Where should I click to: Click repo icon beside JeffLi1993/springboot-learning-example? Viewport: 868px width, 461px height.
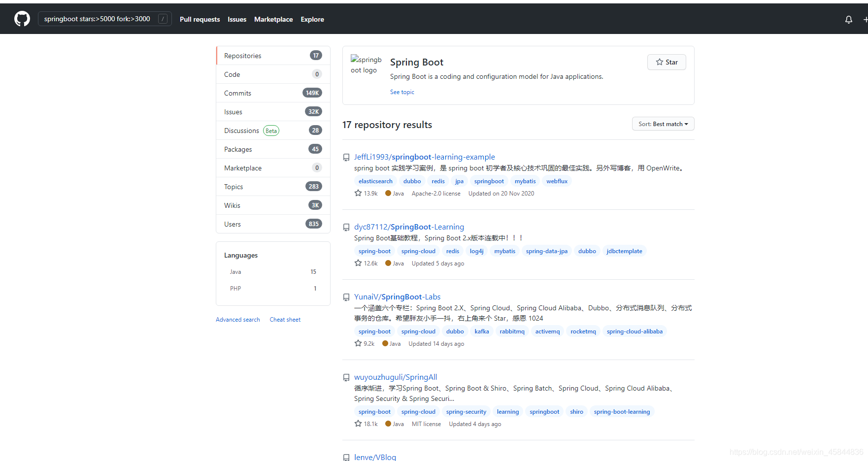(x=346, y=158)
